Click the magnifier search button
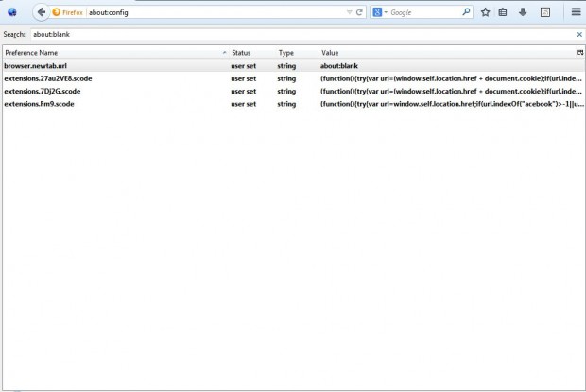Screen dimensions: 586x392 [x=466, y=12]
